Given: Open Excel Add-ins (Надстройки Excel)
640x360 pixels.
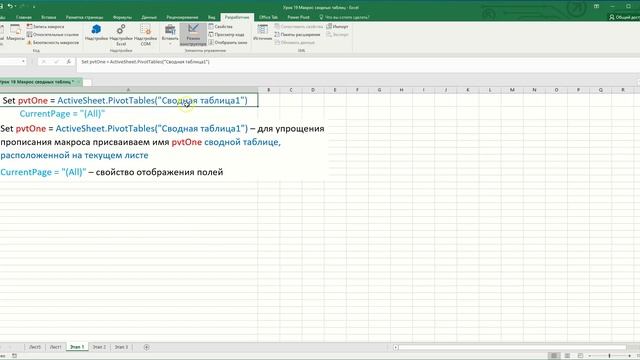Looking at the screenshot, I should [121, 34].
